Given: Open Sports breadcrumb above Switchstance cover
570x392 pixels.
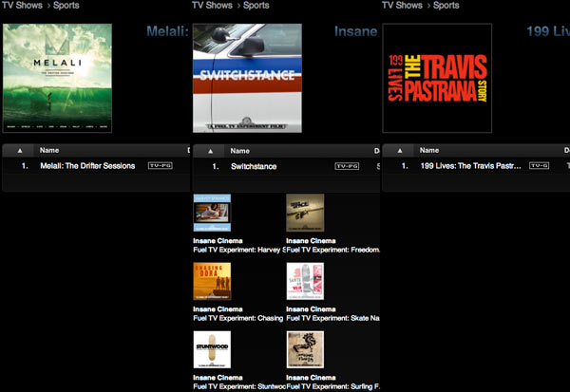Looking at the screenshot, I should pyautogui.click(x=256, y=6).
